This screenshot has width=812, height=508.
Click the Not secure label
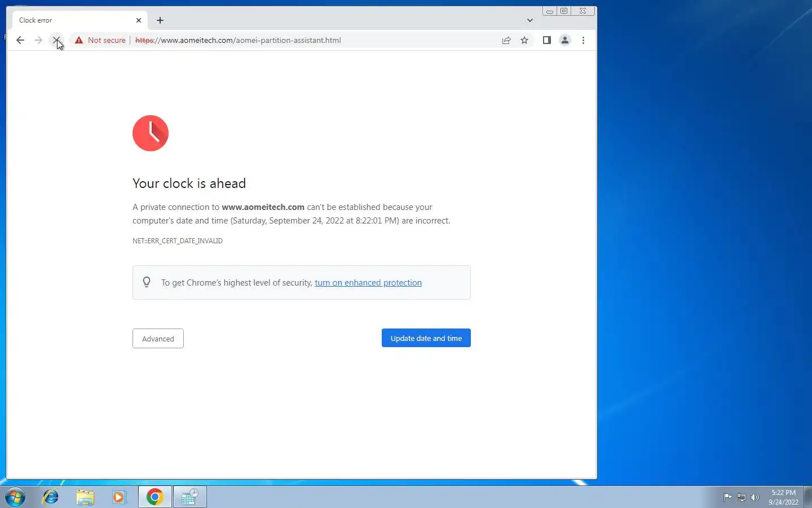tap(107, 40)
